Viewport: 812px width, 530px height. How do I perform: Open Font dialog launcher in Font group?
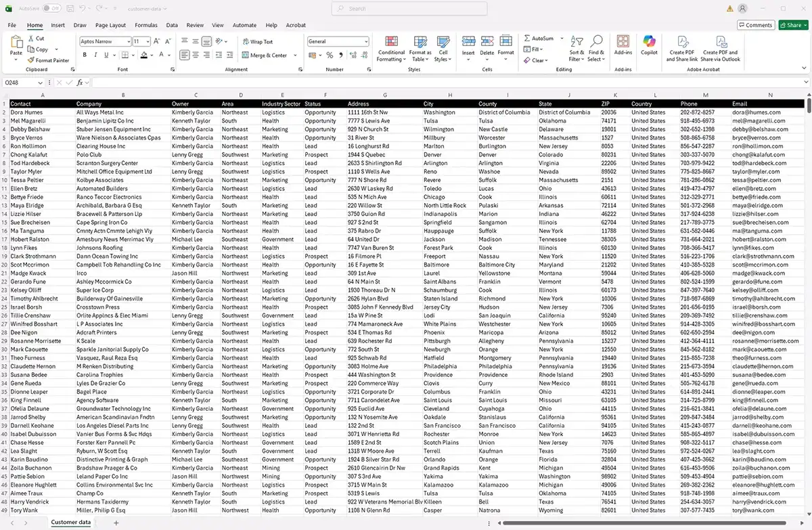(173, 70)
